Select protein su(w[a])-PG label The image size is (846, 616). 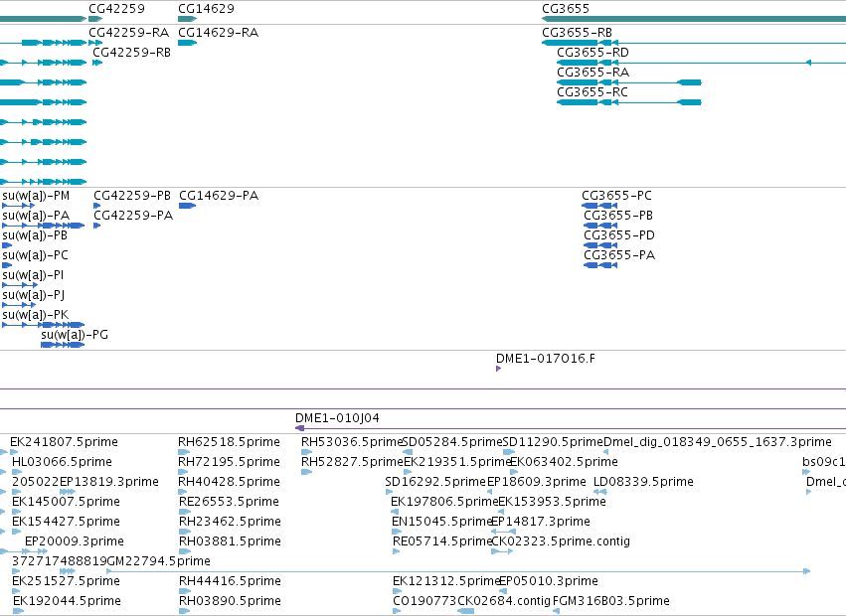pos(75,335)
